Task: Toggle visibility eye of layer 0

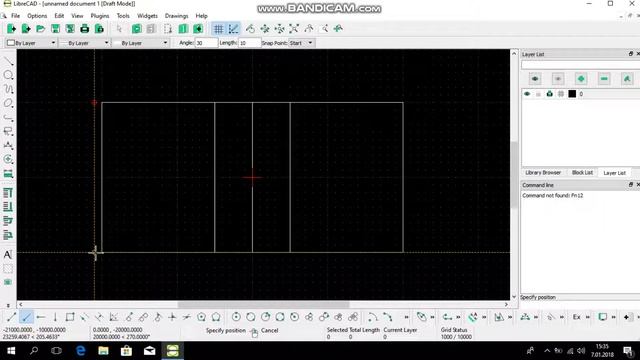Action: [x=527, y=94]
